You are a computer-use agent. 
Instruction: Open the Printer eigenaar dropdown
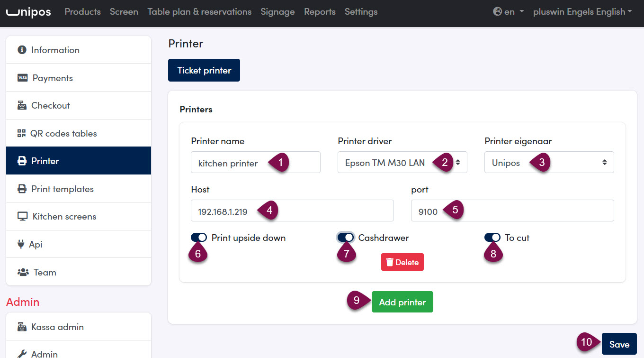pos(549,162)
